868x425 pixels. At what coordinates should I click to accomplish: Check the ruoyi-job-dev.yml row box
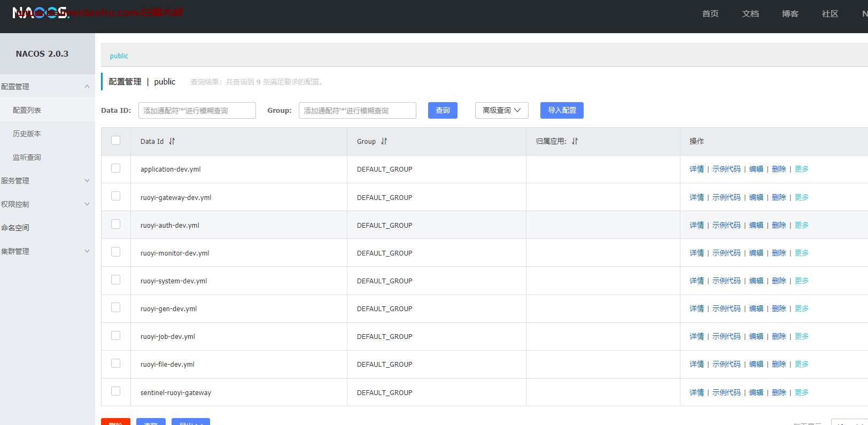tap(115, 335)
